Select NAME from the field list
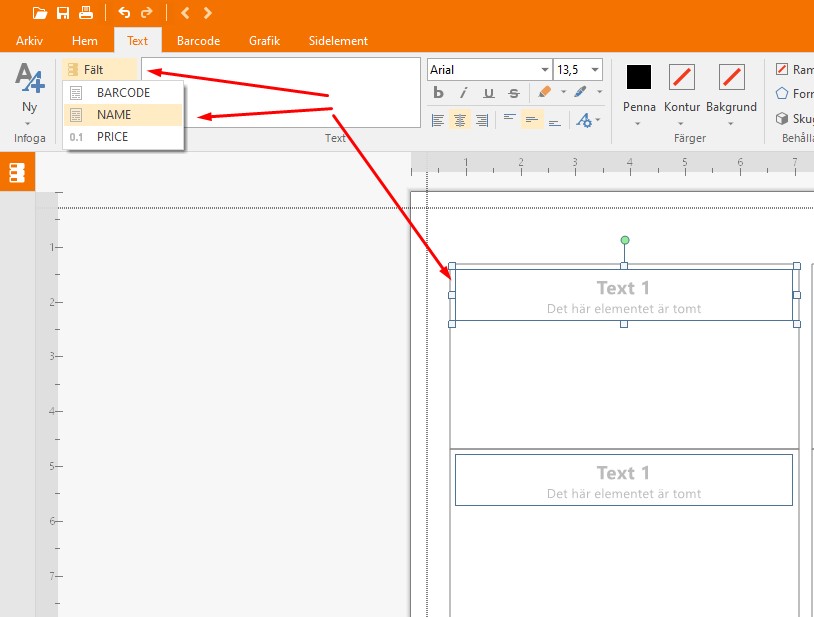Screen dimensions: 814x617 [114, 115]
